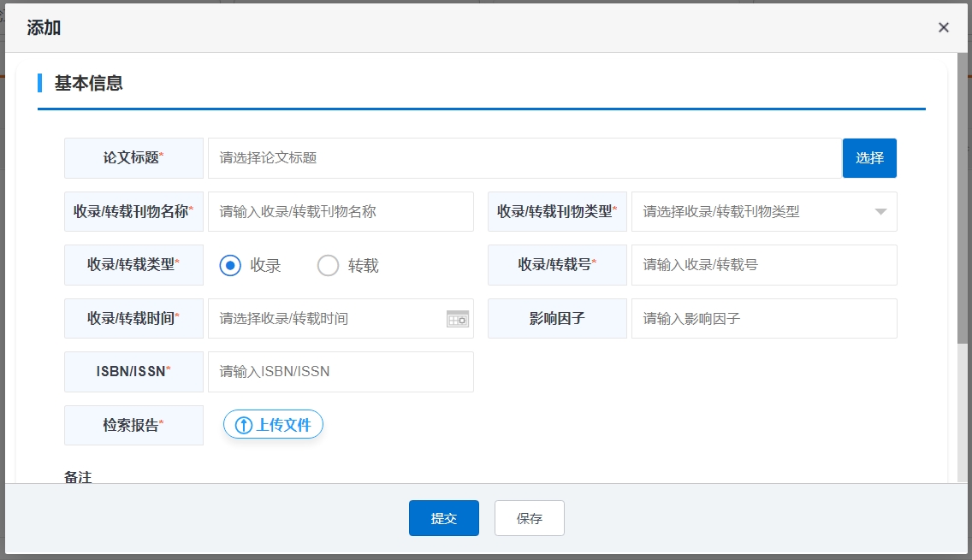Image resolution: width=972 pixels, height=560 pixels.
Task: Click the 提交 button
Action: [x=443, y=518]
